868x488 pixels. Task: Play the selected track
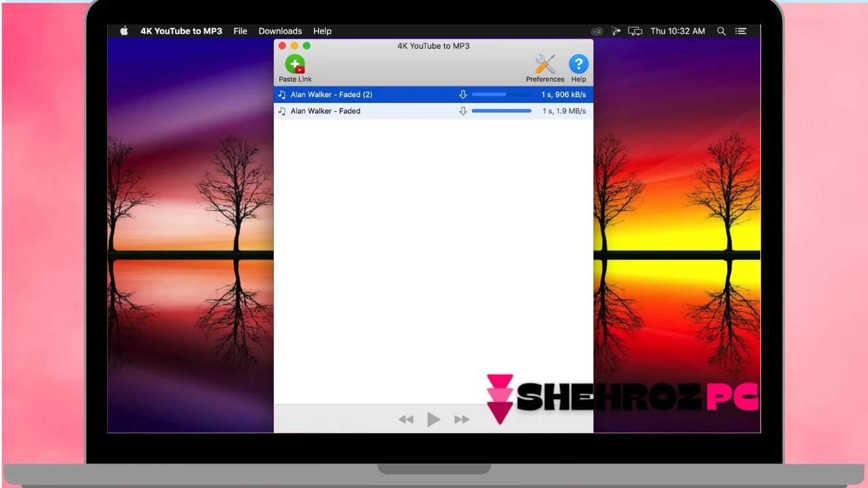pyautogui.click(x=433, y=420)
